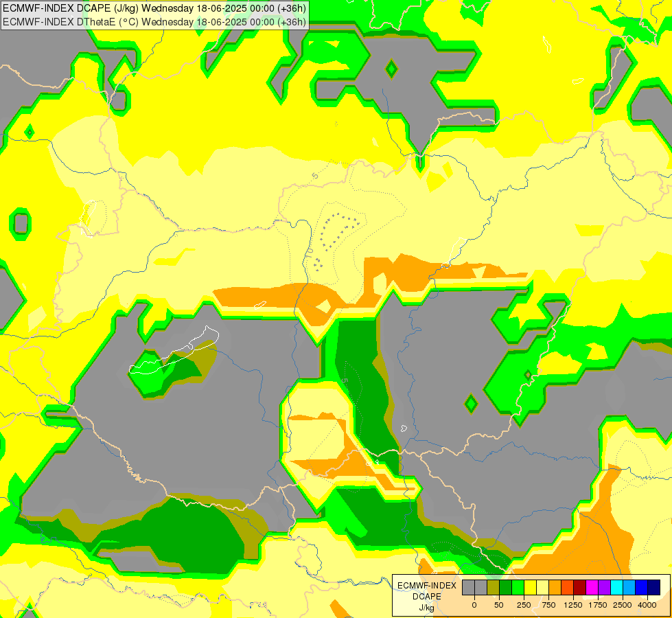
Task: Select the cyan legend swatch
Action: [616, 588]
